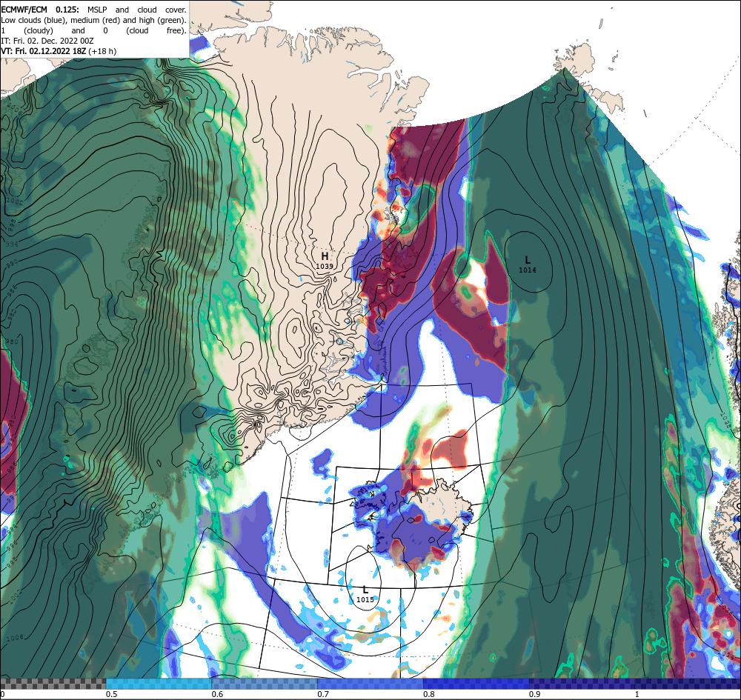Image resolution: width=741 pixels, height=700 pixels.
Task: Click the '1006' isobar label
Action: click(x=15, y=638)
